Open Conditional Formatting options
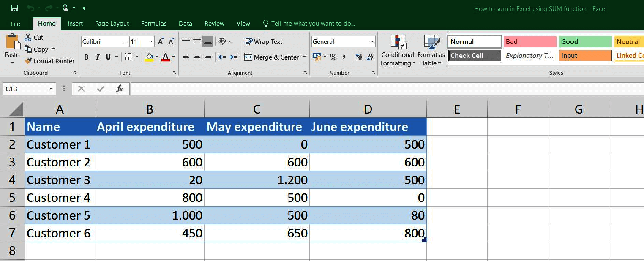 point(397,51)
